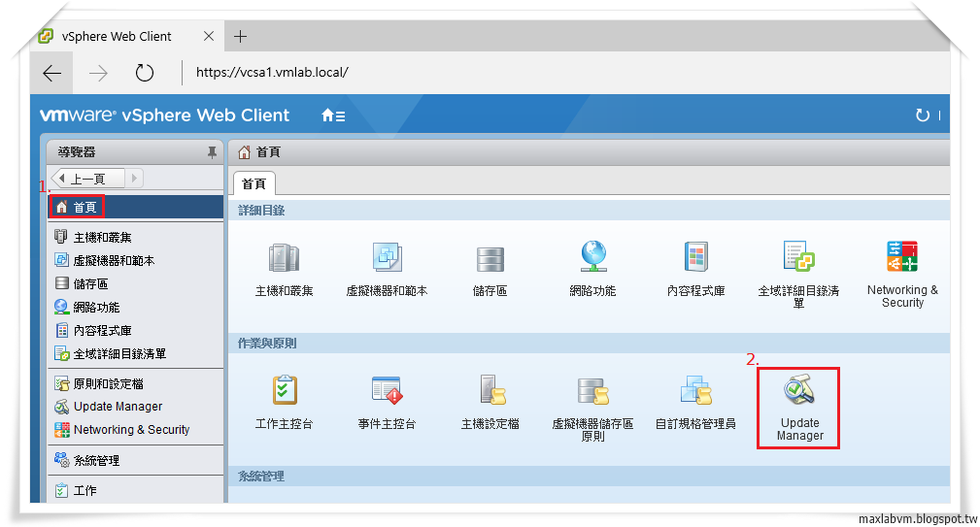The image size is (980, 527).
Task: Select 虛擬機器和範本 in navigator sidebar
Action: [136, 260]
